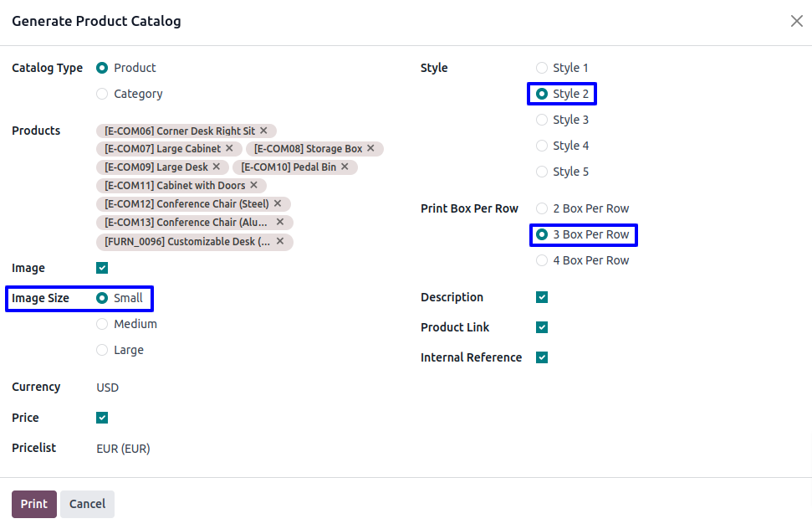Set image size to Large
Viewport: 812px width, 529px height.
point(102,350)
